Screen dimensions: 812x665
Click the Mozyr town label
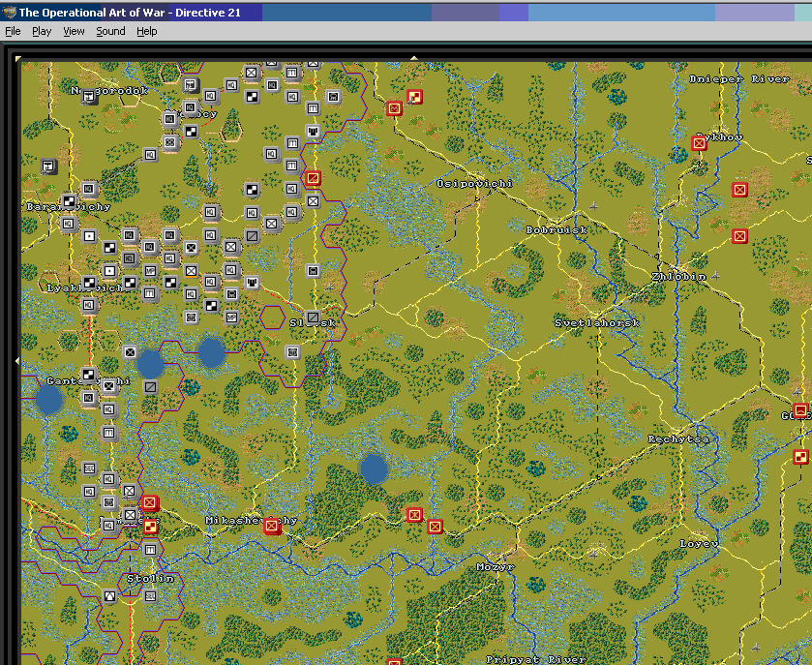pos(496,567)
